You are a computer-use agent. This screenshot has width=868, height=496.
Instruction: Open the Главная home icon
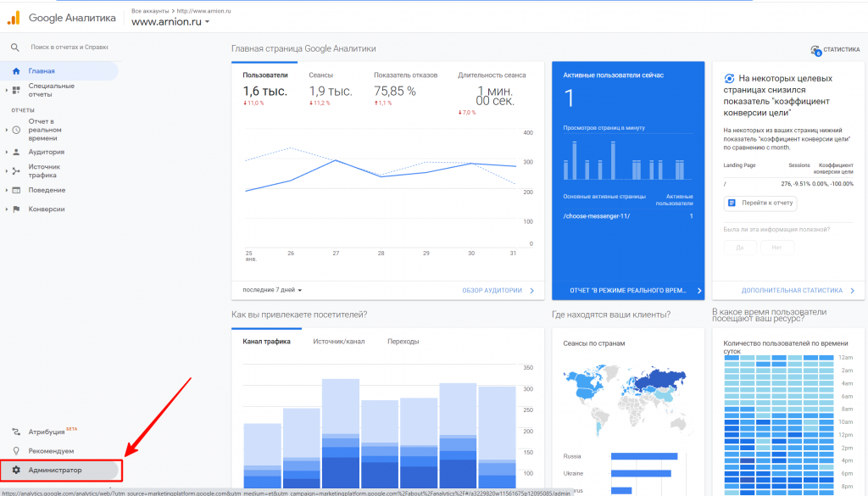16,71
